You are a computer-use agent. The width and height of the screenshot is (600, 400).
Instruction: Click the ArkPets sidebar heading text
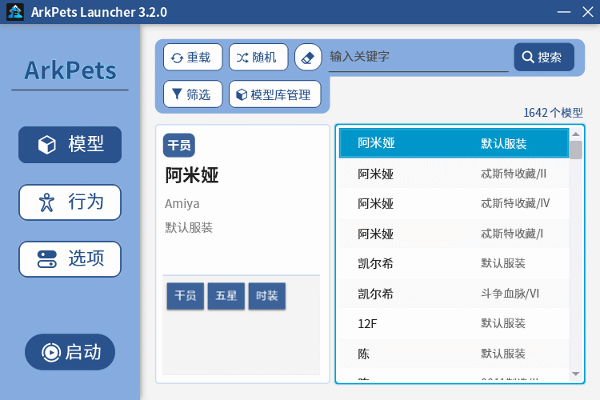(70, 70)
